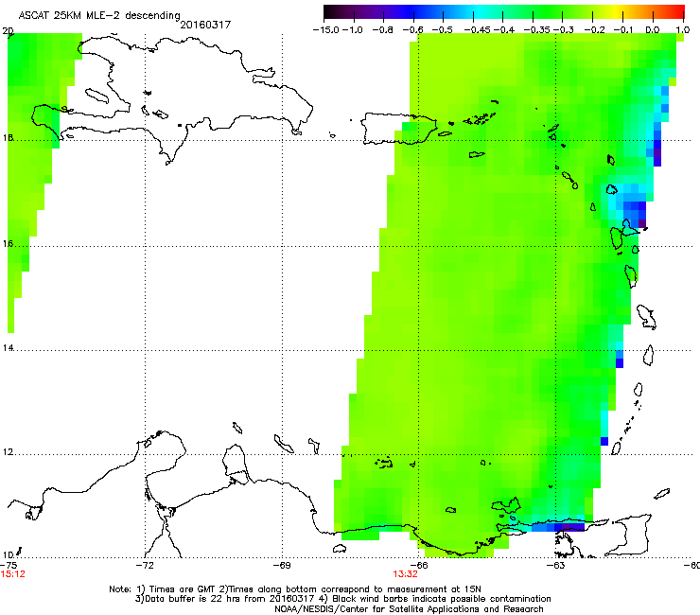Click the latitude label 18
This screenshot has width=700, height=615.
pos(8,138)
